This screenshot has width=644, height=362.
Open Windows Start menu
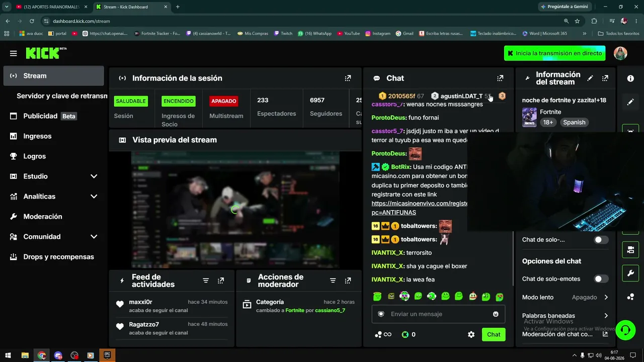click(x=8, y=355)
